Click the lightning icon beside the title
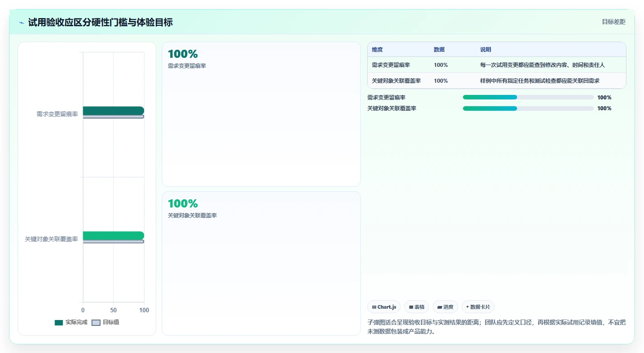This screenshot has width=644, height=353. 22,23
